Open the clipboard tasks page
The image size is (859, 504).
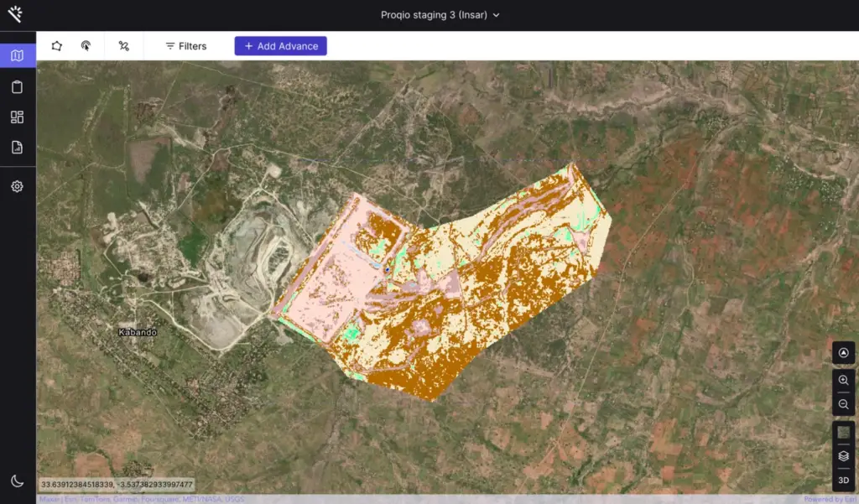tap(17, 87)
